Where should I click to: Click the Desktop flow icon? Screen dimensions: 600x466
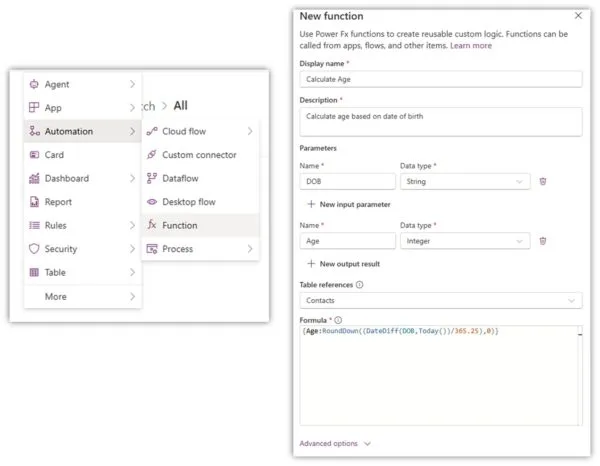(x=152, y=202)
